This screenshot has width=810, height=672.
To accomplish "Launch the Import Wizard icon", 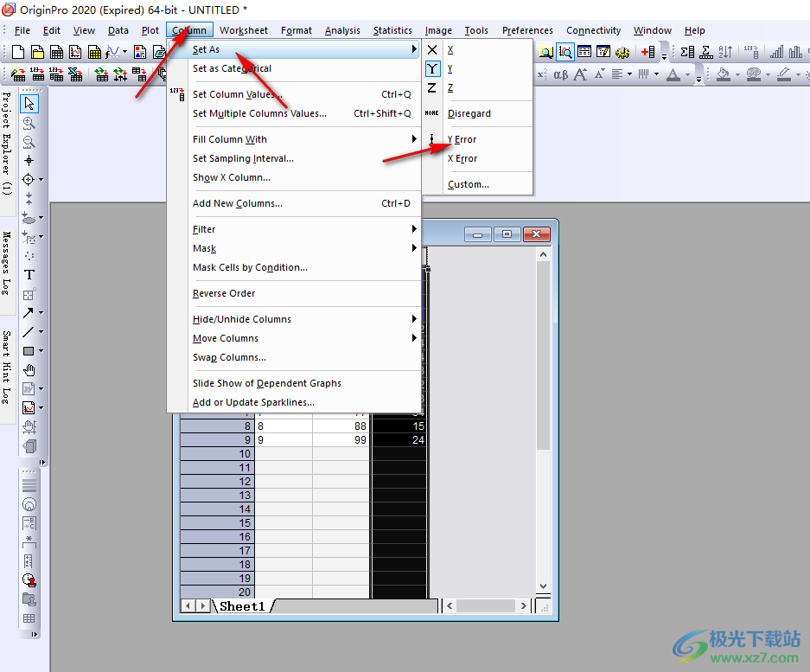I will (18, 75).
